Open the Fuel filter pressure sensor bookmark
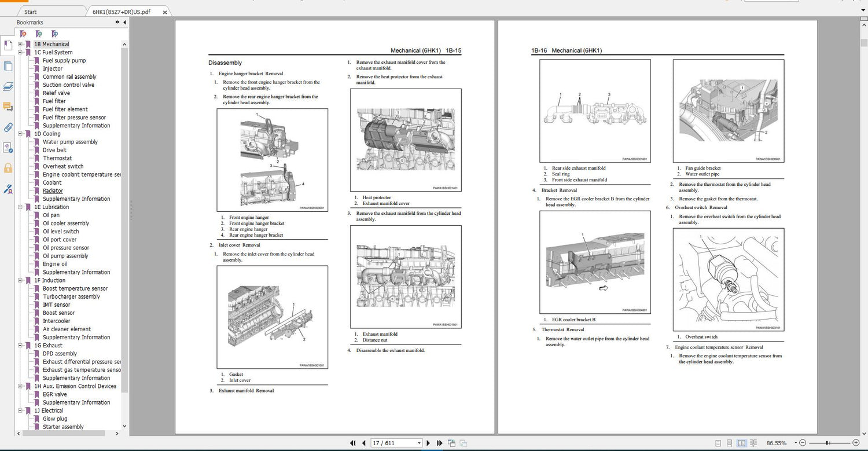Viewport: 868px width, 451px height. click(x=74, y=118)
